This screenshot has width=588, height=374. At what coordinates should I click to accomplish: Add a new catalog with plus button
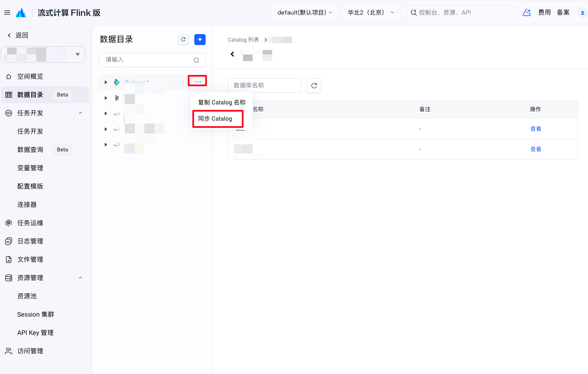[200, 40]
